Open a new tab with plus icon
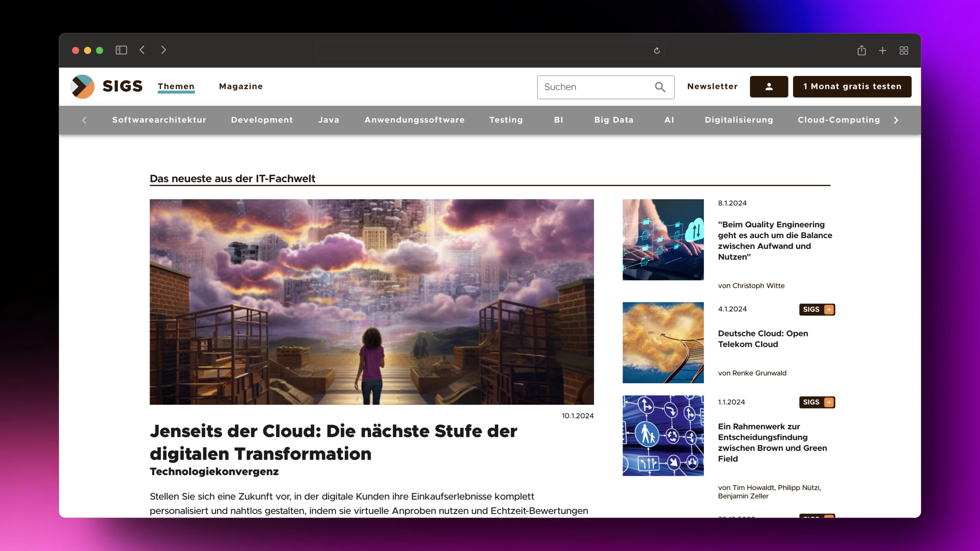 [x=883, y=51]
